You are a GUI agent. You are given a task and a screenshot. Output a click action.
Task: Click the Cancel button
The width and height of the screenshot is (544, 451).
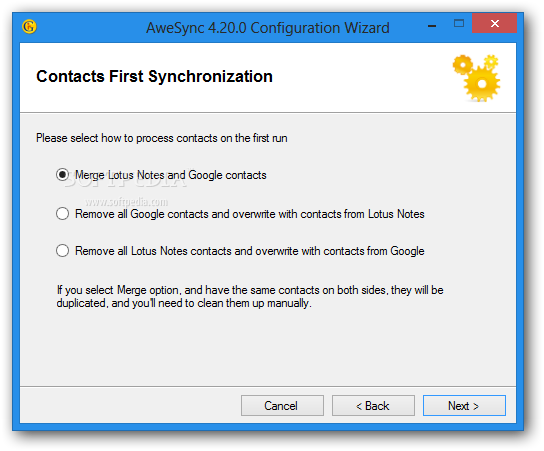pos(282,405)
